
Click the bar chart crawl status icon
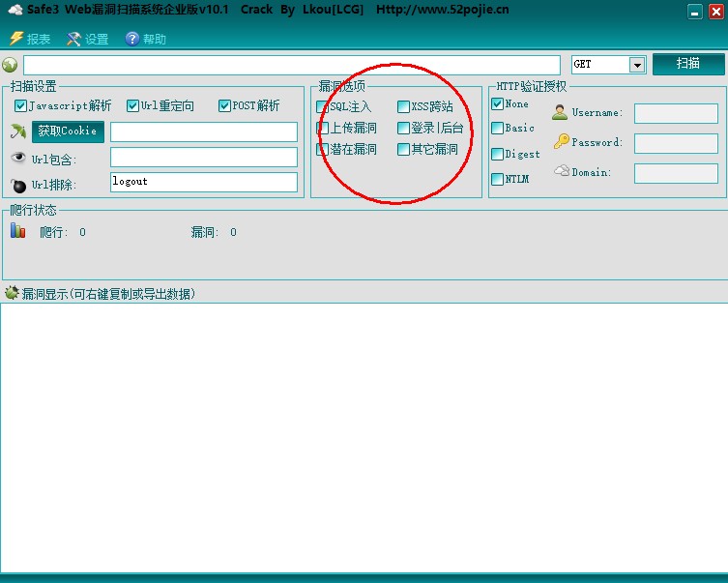[17, 230]
